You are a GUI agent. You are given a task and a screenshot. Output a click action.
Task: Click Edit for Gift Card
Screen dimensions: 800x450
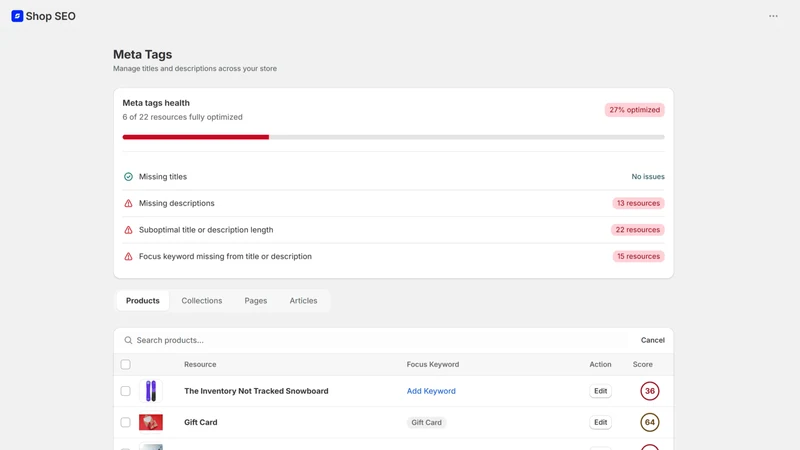tap(601, 422)
